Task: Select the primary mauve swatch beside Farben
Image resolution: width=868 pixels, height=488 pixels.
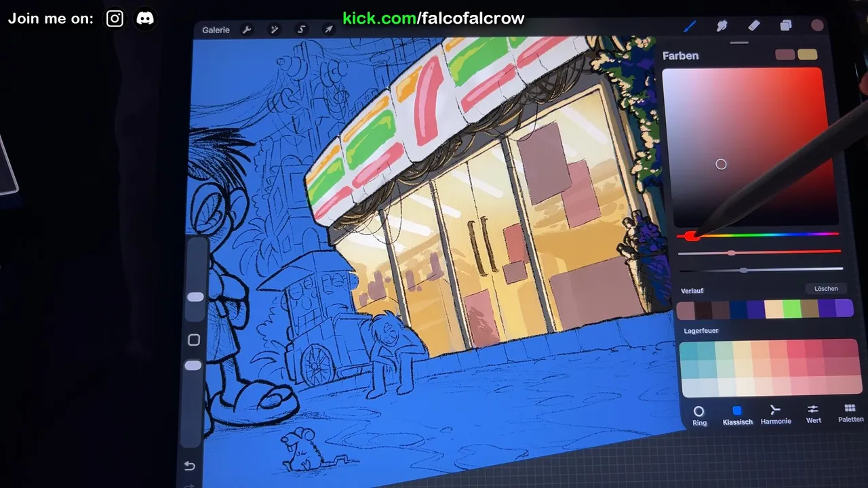Action: click(x=785, y=54)
